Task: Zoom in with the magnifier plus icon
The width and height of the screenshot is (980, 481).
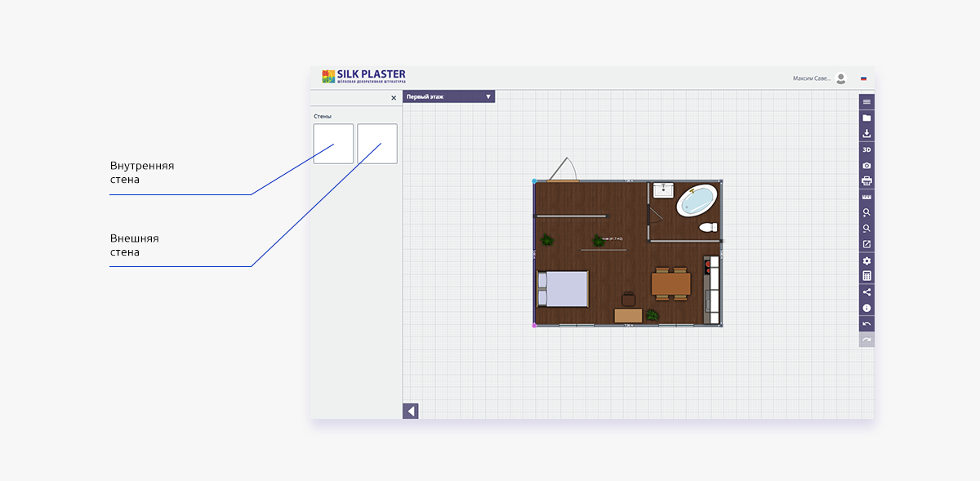Action: coord(866,212)
